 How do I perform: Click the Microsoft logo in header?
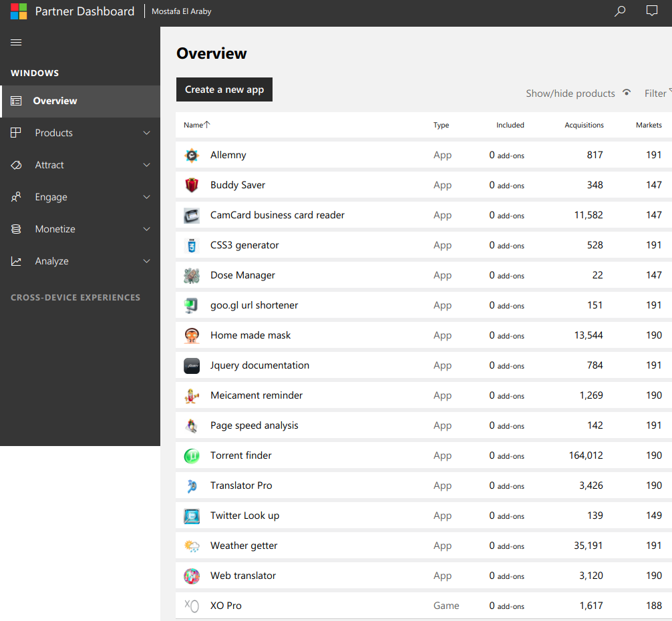(19, 11)
